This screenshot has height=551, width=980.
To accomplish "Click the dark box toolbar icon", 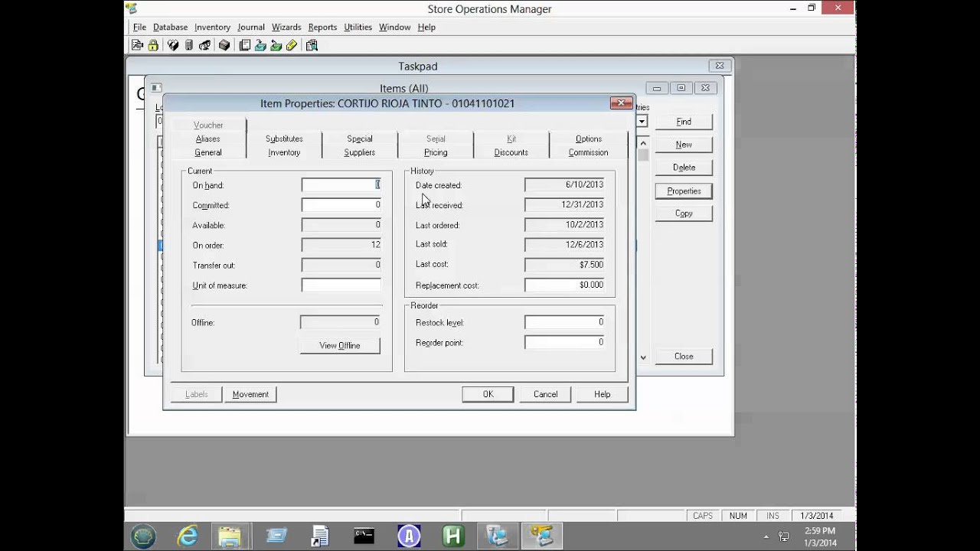I will pos(224,46).
